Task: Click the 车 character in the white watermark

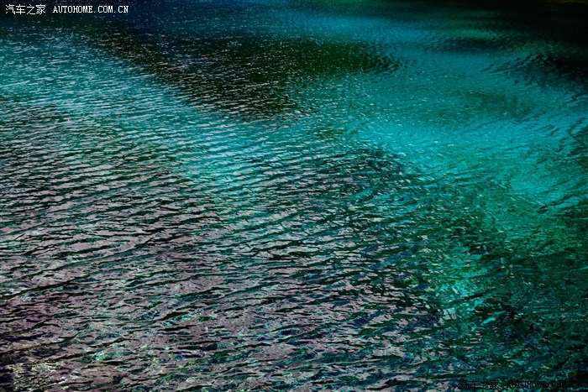Action: pos(20,9)
